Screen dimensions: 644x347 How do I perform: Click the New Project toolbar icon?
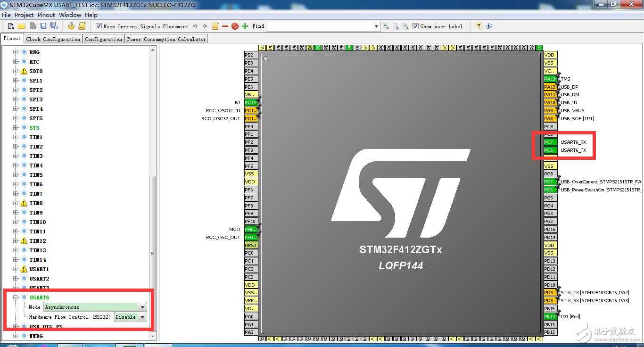click(x=11, y=26)
